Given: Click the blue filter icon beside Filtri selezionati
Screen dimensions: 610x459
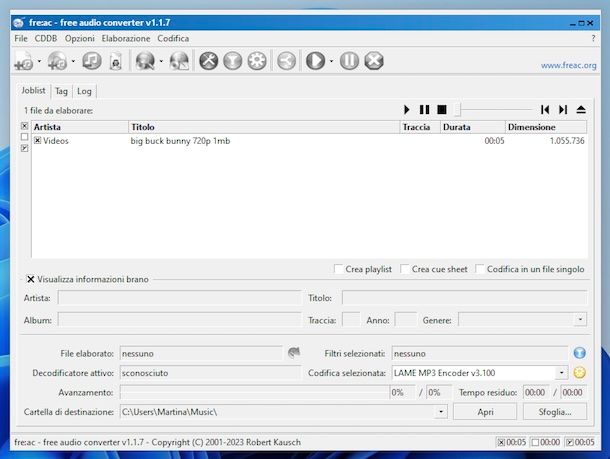Looking at the screenshot, I should [x=580, y=353].
